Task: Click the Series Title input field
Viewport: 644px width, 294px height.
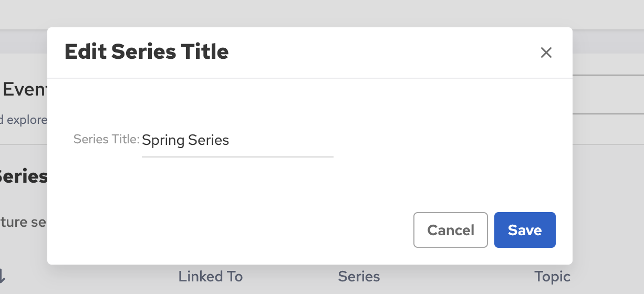Action: tap(237, 141)
